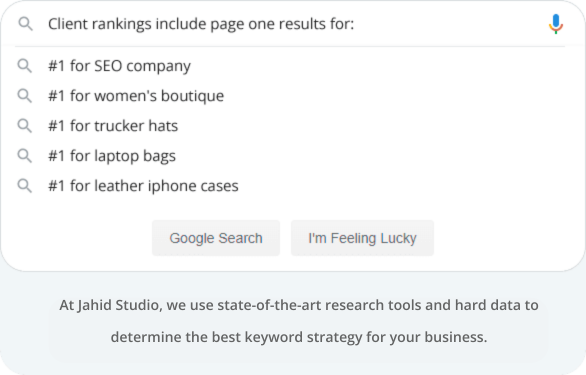Viewport: 586px width, 375px height.
Task: Click magnifier icon beside SEO company suggestion
Action: coord(25,66)
